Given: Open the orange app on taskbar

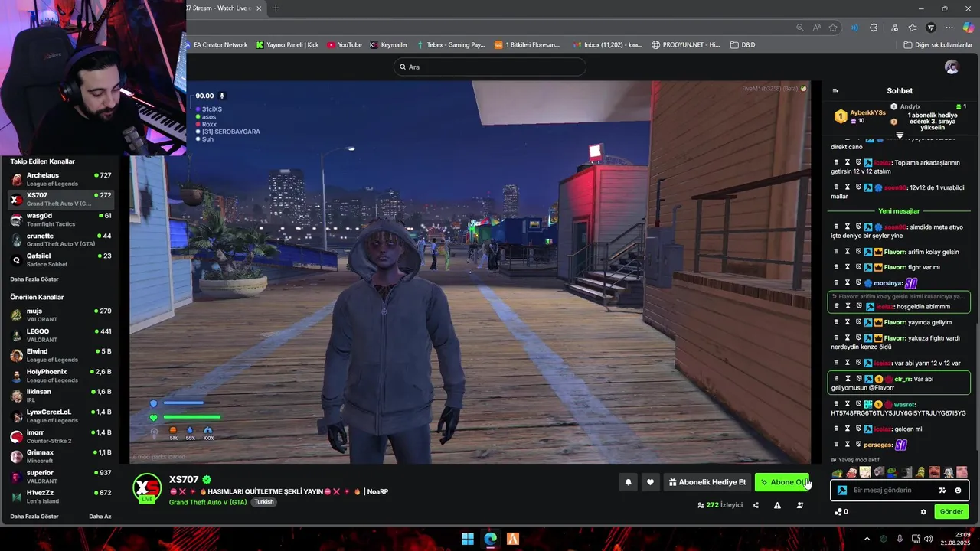Looking at the screenshot, I should (513, 539).
